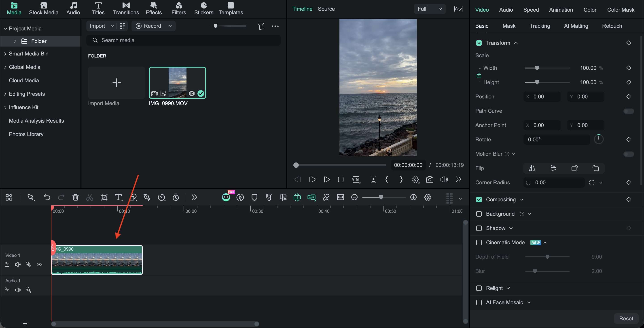Screen dimensions: 644x328
Task: Switch to the Color tab
Action: tap(590, 10)
